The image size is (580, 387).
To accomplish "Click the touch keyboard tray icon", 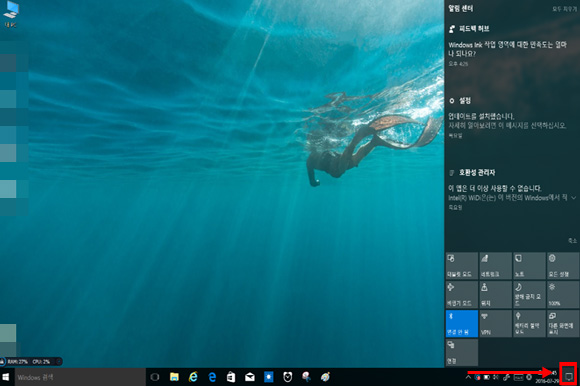I will (x=518, y=377).
